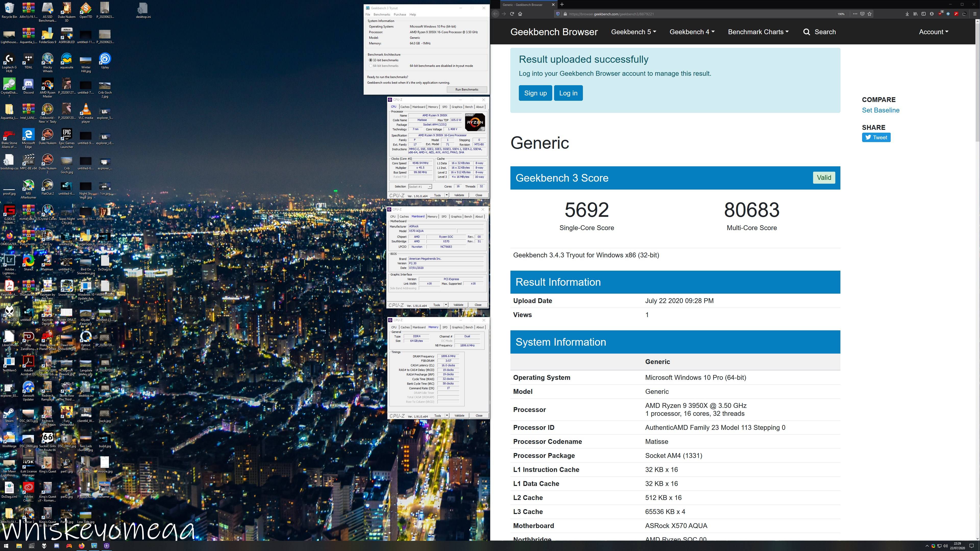The width and height of the screenshot is (980, 551).
Task: Bookmark this page with the star icon
Action: coord(869,14)
